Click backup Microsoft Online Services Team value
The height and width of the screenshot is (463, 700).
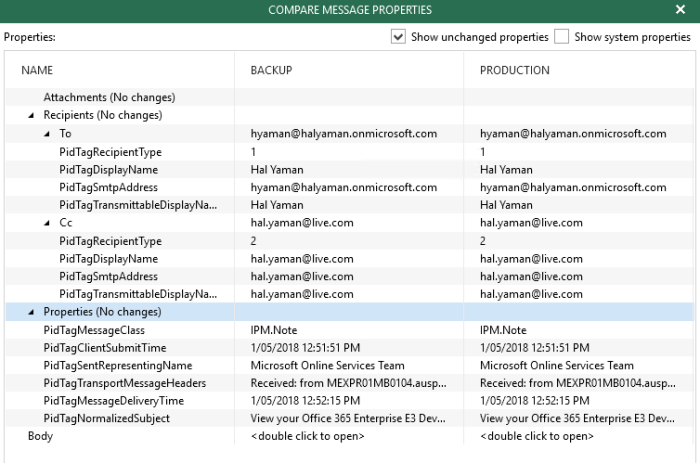point(327,365)
